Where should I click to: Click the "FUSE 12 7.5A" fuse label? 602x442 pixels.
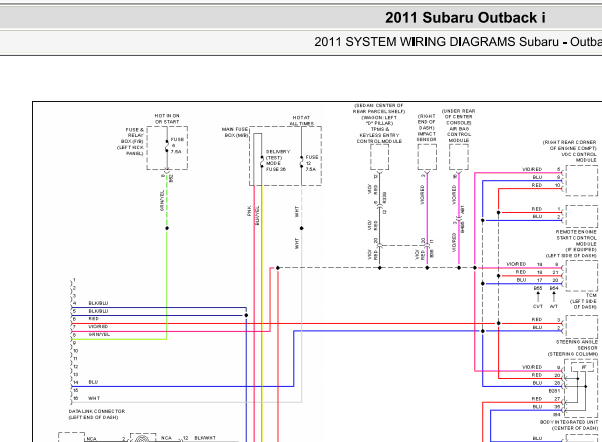coord(311,163)
